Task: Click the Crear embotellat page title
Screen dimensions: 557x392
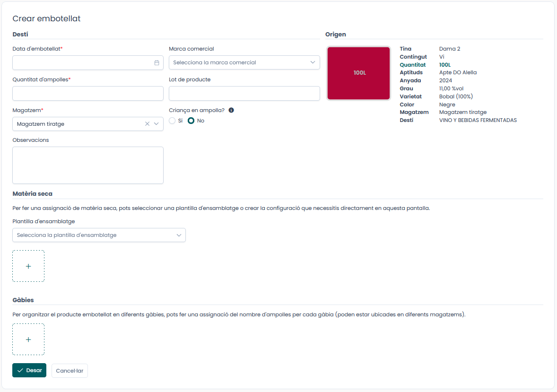Action: tap(46, 18)
